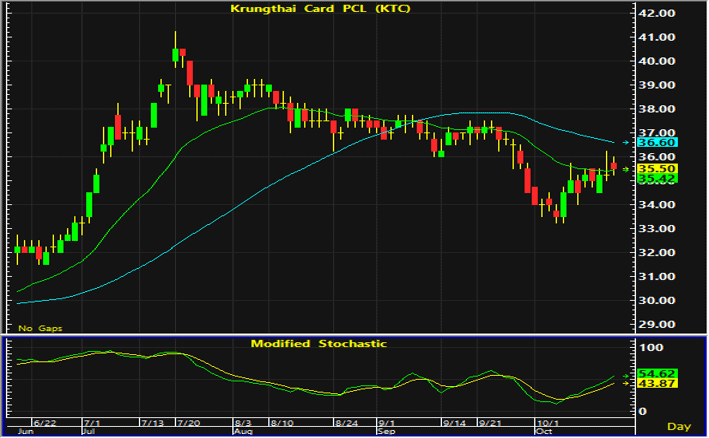Viewport: 709px width, 438px height.
Task: Click the 33.00 price axis label
Action: point(657,228)
